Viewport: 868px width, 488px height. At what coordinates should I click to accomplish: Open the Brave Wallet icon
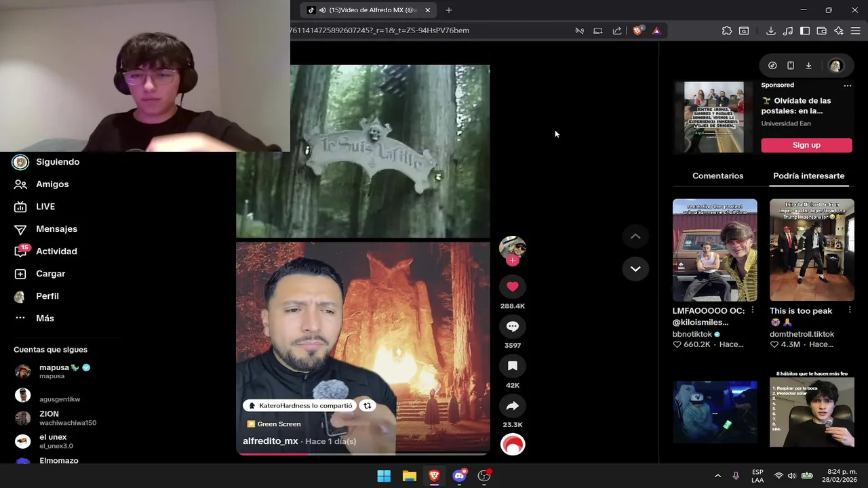pyautogui.click(x=822, y=30)
